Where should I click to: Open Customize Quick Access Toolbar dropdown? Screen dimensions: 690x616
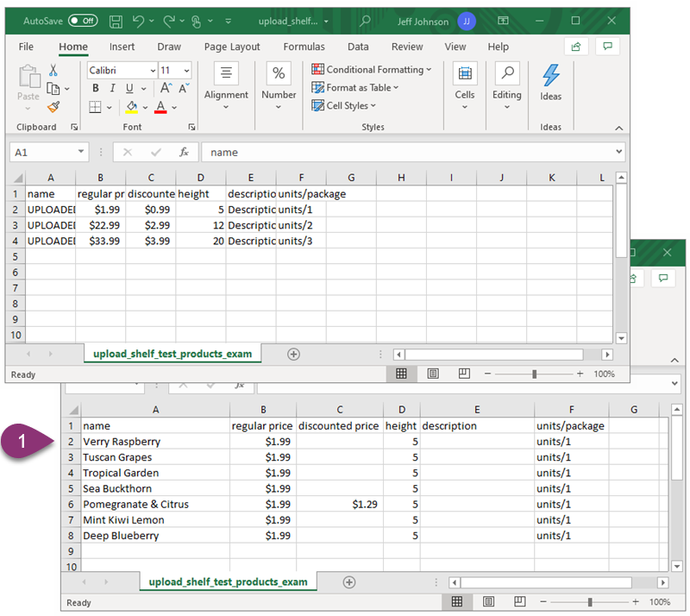tap(228, 21)
